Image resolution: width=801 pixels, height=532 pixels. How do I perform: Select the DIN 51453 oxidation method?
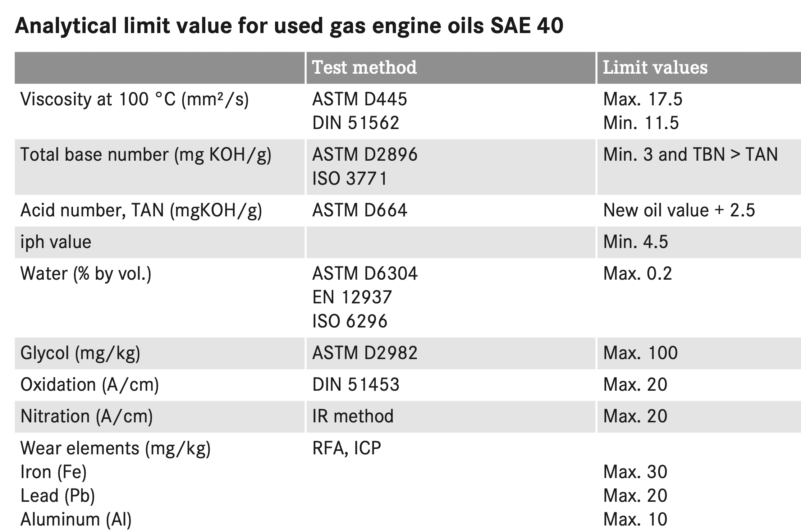tap(356, 385)
